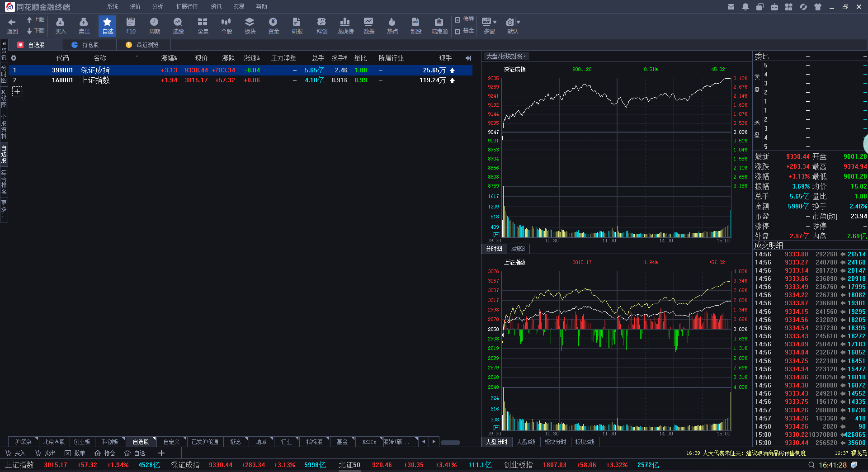Open the 选股 stock picker icon
Screen dimensions: 868x472
[178, 26]
